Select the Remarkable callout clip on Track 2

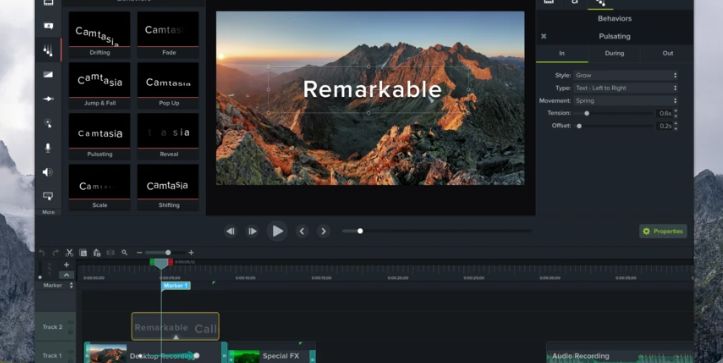click(175, 327)
